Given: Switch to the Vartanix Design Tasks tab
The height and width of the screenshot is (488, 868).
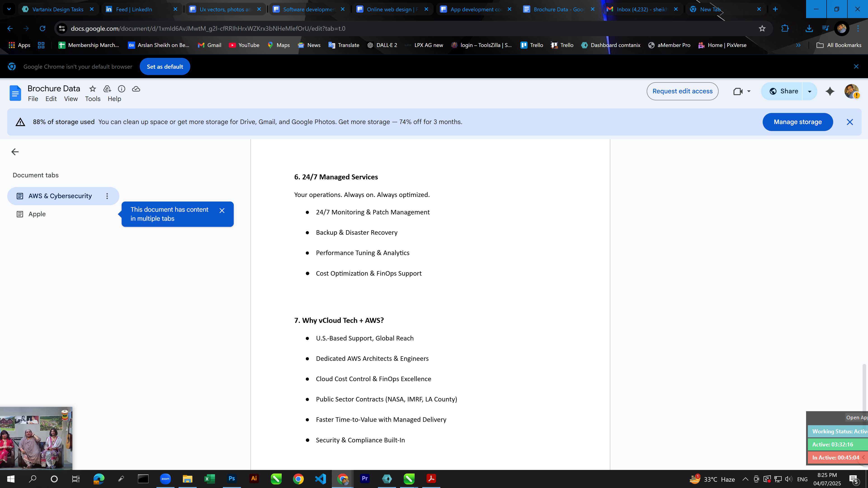Looking at the screenshot, I should [58, 9].
